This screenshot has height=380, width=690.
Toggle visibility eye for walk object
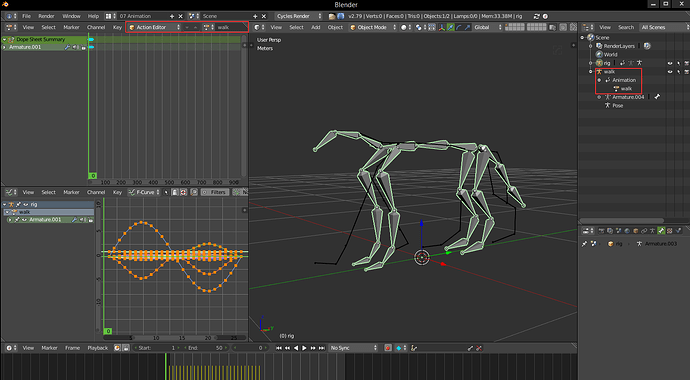(x=670, y=72)
